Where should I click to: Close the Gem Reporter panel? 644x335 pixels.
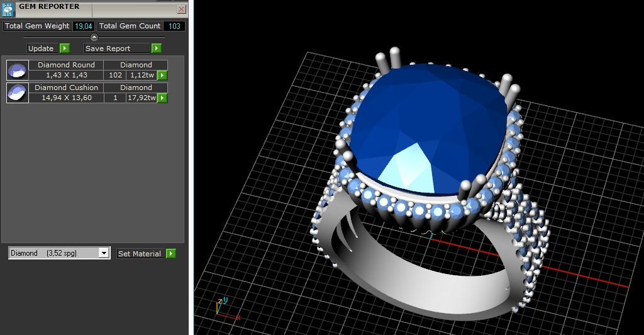[182, 9]
